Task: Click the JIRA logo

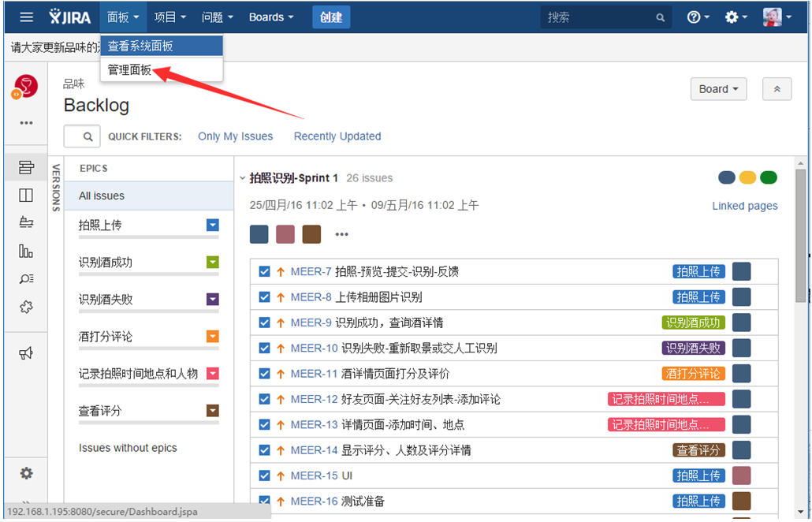Action: [70, 17]
